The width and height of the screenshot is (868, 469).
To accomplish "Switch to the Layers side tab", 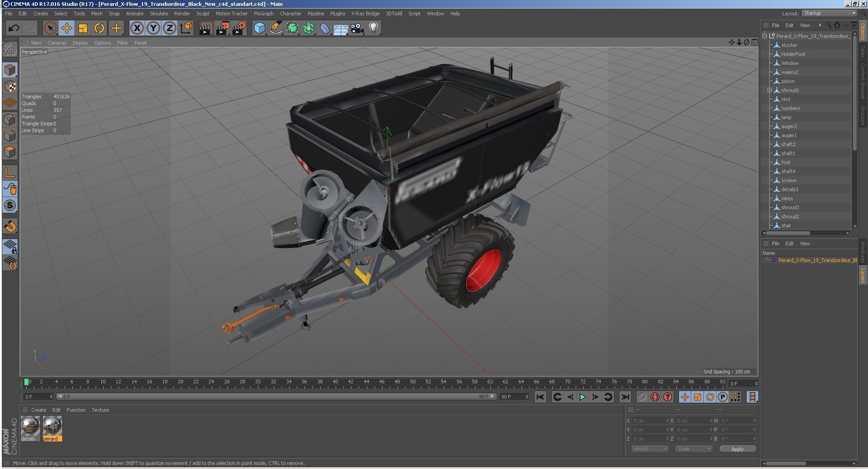I will pyautogui.click(x=863, y=276).
